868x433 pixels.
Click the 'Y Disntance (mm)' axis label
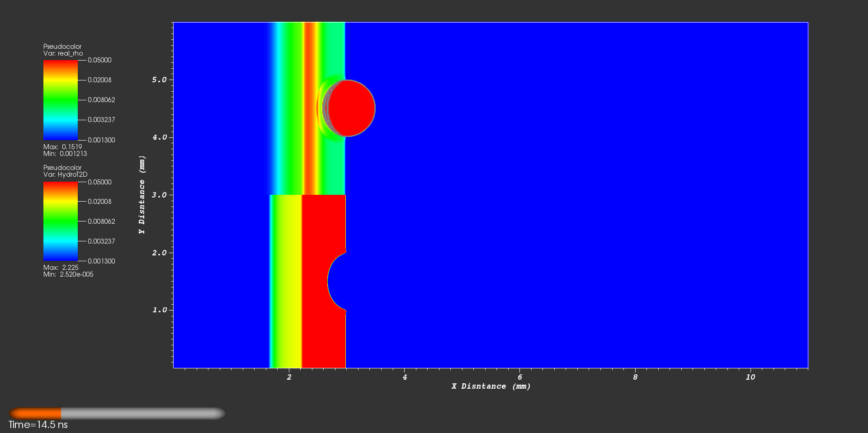(x=142, y=195)
